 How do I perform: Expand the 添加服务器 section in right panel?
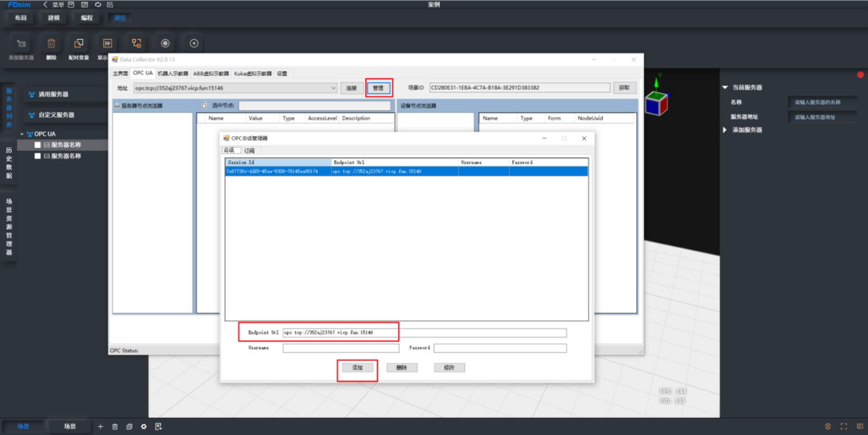click(x=725, y=130)
